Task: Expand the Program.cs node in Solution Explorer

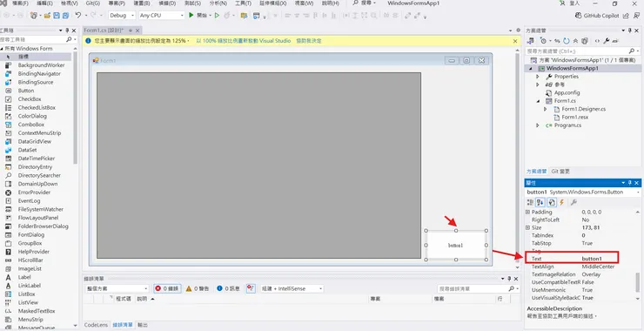Action: [x=538, y=125]
